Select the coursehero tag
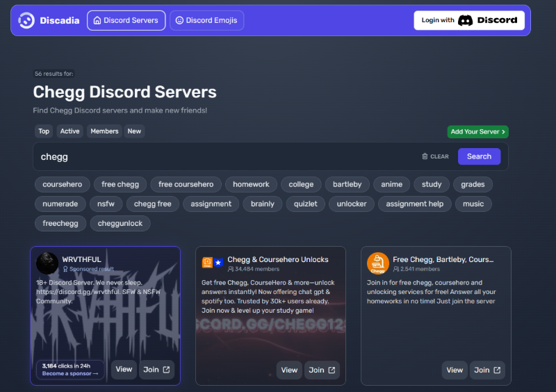556x392 pixels. 62,184
